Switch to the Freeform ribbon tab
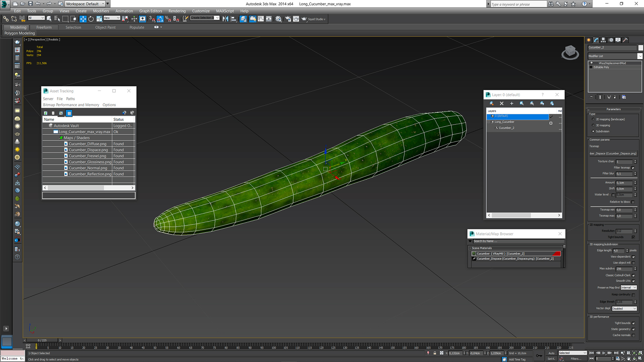 click(44, 27)
